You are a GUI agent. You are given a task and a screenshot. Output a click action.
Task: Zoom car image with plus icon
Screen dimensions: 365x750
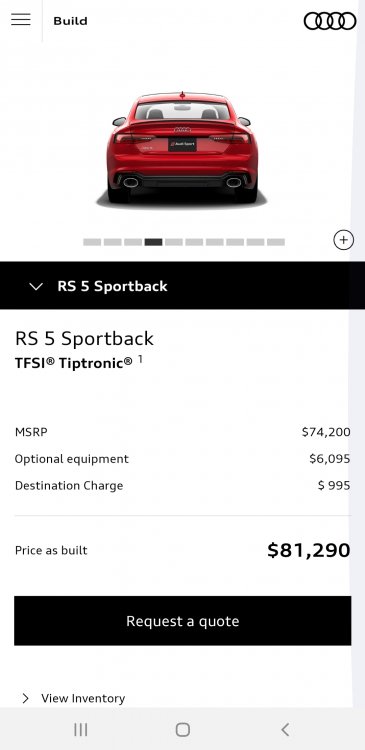343,240
